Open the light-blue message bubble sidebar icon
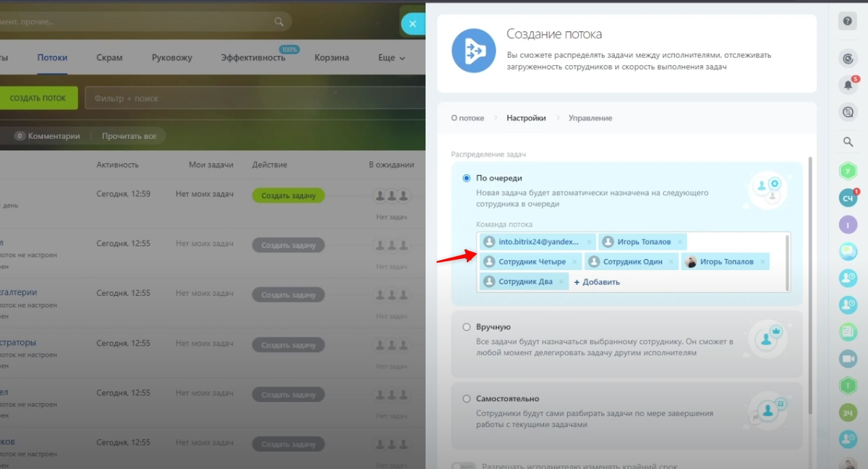This screenshot has width=868, height=469. coord(848,251)
